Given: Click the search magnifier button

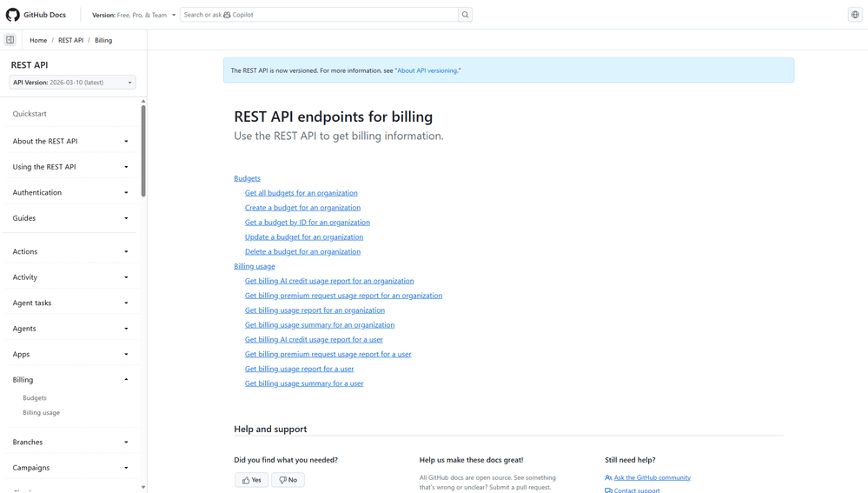Looking at the screenshot, I should [x=466, y=15].
